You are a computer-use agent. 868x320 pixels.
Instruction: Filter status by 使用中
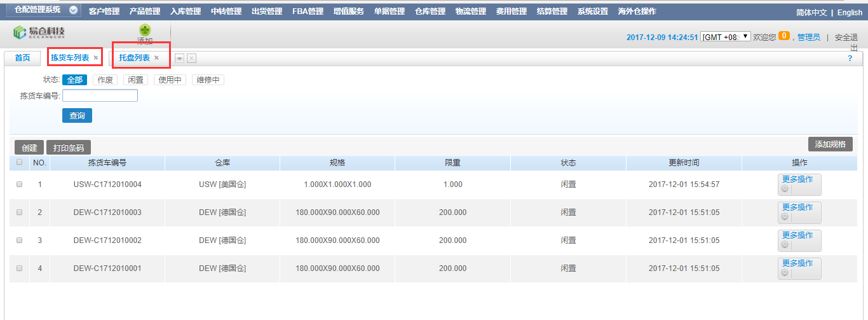tap(170, 80)
